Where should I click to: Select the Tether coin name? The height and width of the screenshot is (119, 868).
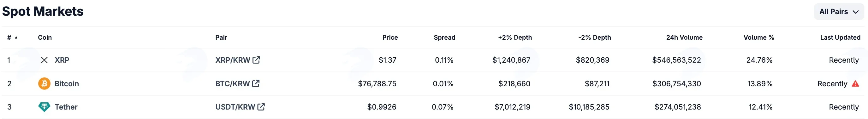[x=66, y=107]
